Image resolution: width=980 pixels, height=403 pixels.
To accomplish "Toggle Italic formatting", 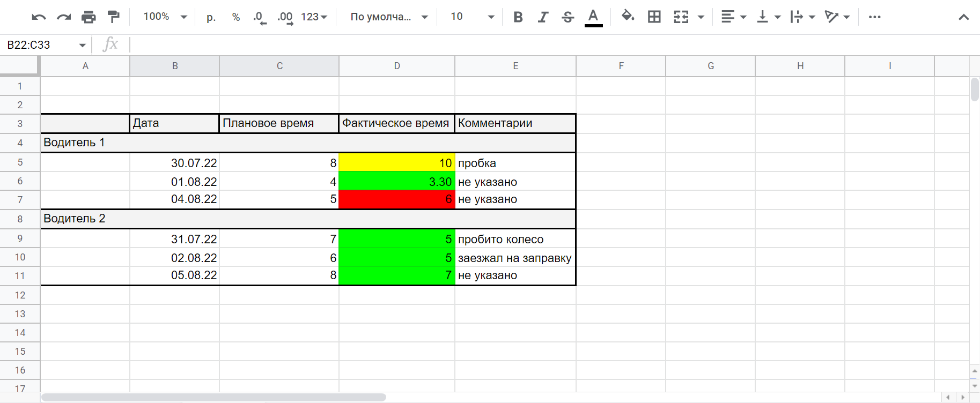I will (x=543, y=17).
